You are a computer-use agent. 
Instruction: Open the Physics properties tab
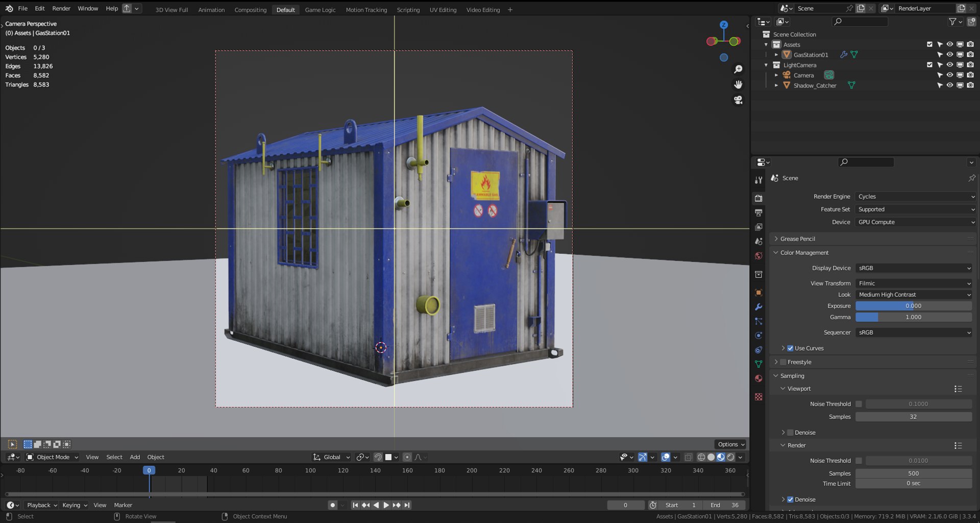pyautogui.click(x=758, y=336)
